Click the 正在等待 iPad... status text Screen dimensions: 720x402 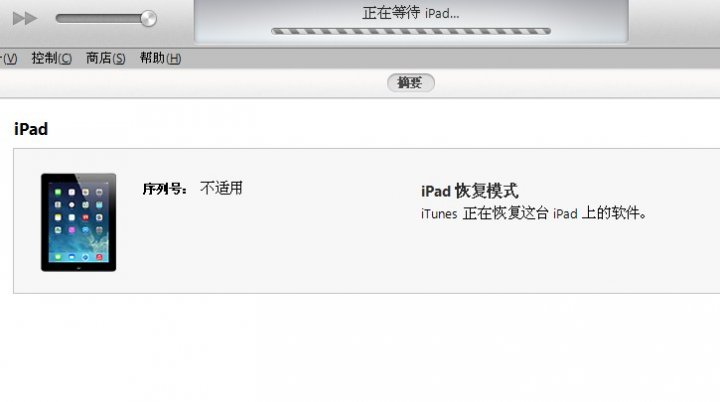(x=411, y=13)
